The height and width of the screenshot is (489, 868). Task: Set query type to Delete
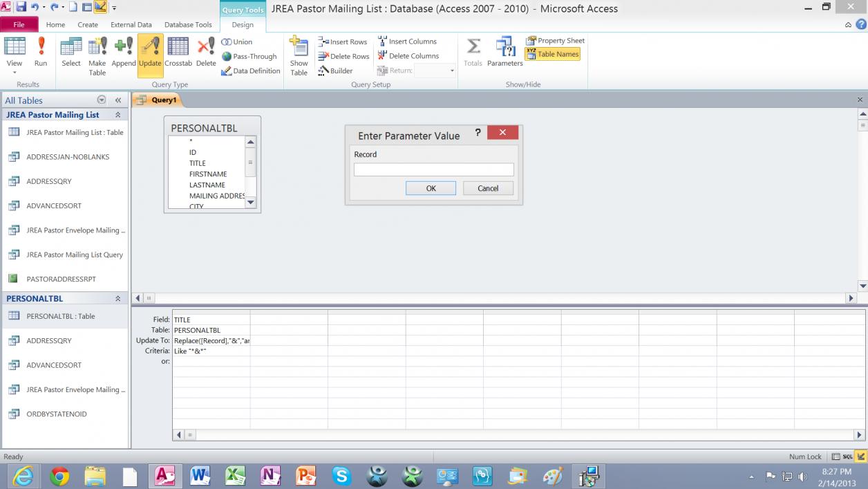(206, 53)
